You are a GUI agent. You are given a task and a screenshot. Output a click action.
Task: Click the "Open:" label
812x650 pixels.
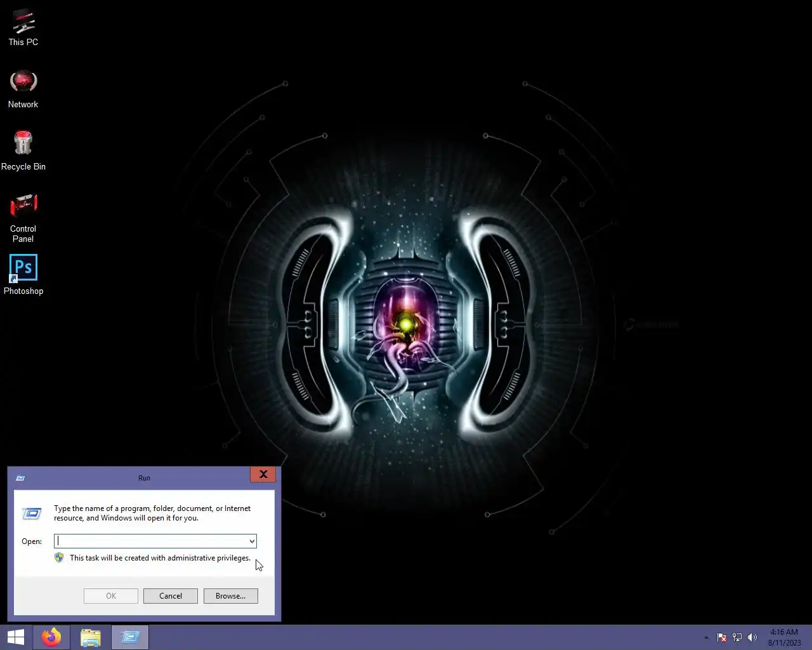tap(32, 541)
